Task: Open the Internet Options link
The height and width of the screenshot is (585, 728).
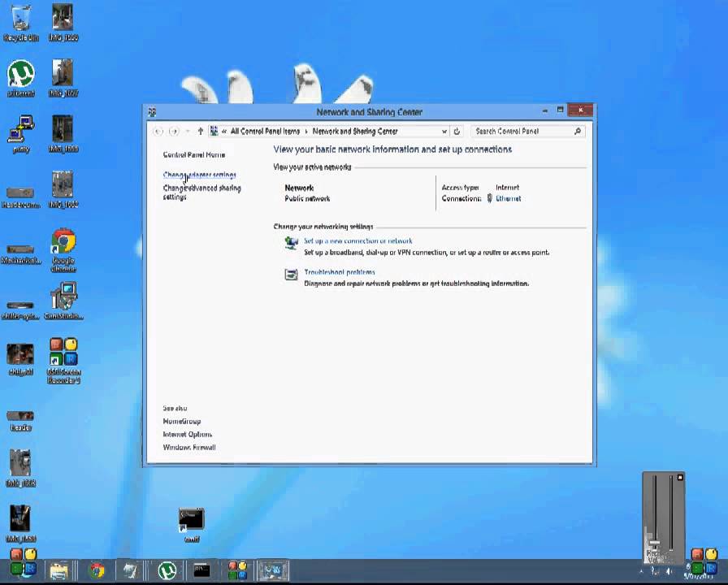Action: (x=187, y=434)
